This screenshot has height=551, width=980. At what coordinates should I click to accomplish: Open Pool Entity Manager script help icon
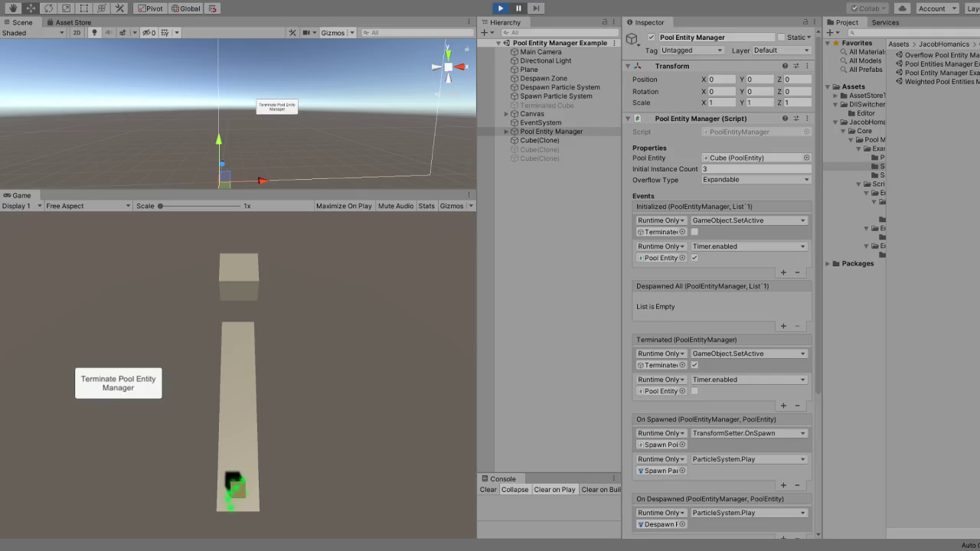tap(785, 119)
